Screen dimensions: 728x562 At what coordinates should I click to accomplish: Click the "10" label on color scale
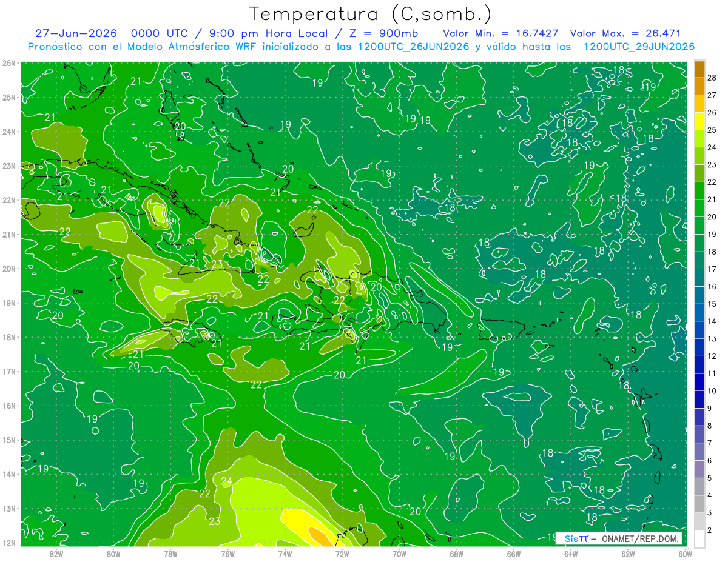pos(712,391)
